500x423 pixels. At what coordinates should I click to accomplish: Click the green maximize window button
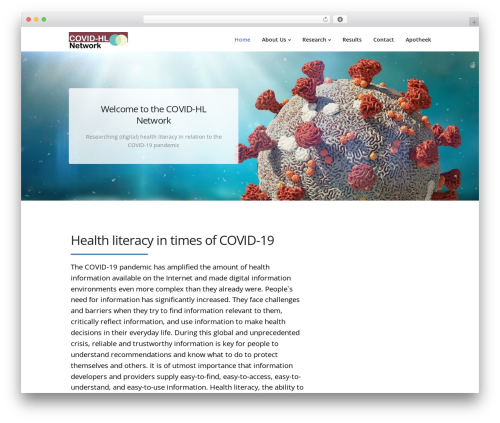coord(44,20)
